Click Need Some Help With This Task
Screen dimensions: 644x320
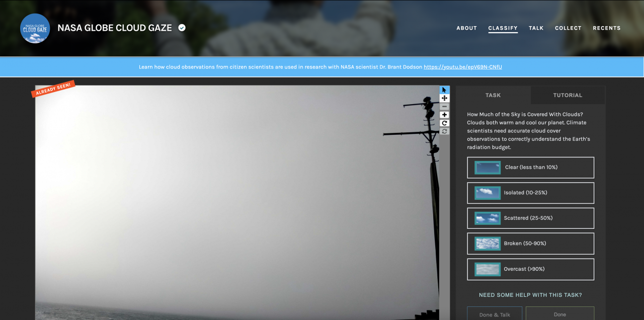pyautogui.click(x=530, y=295)
